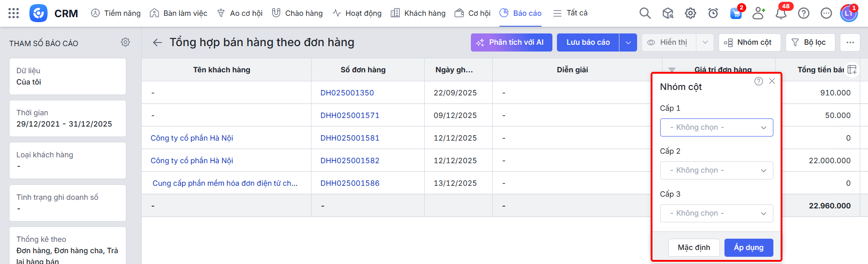This screenshot has height=264, width=868.
Task: Open order link DH025001350
Action: [x=347, y=93]
